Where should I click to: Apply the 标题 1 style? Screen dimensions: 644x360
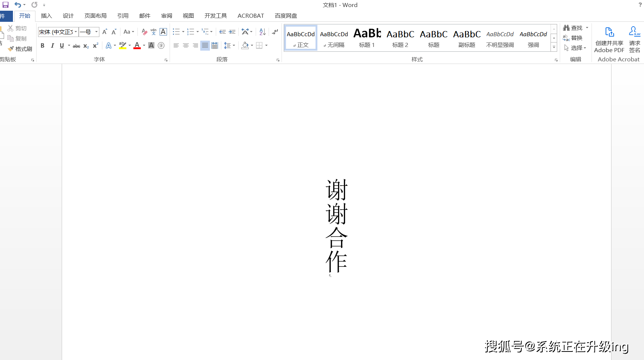tap(367, 38)
